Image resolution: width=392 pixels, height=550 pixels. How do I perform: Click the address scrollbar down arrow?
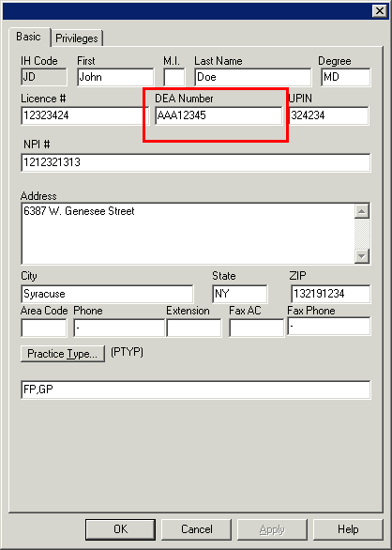pyautogui.click(x=362, y=255)
